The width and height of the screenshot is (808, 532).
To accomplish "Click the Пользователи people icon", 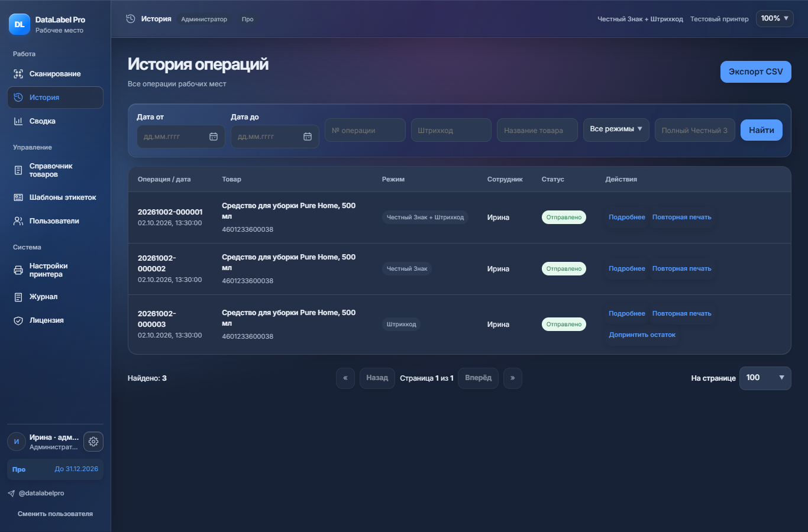I will 18,221.
